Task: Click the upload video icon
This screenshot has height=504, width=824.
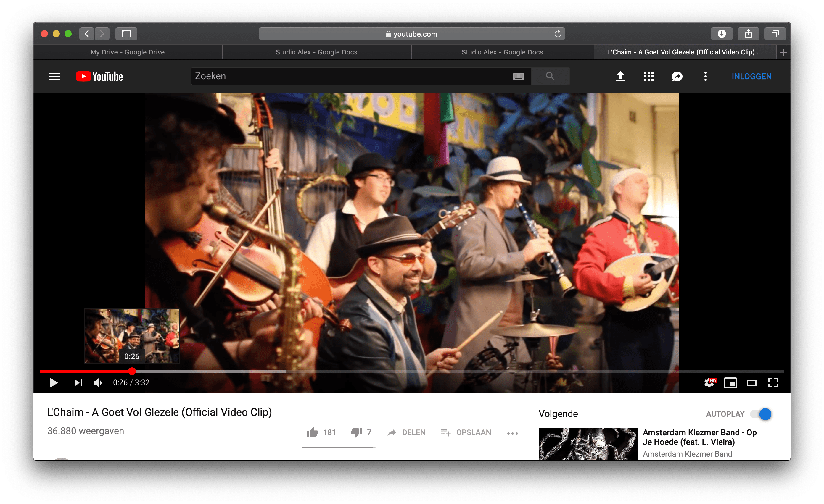Action: [620, 77]
